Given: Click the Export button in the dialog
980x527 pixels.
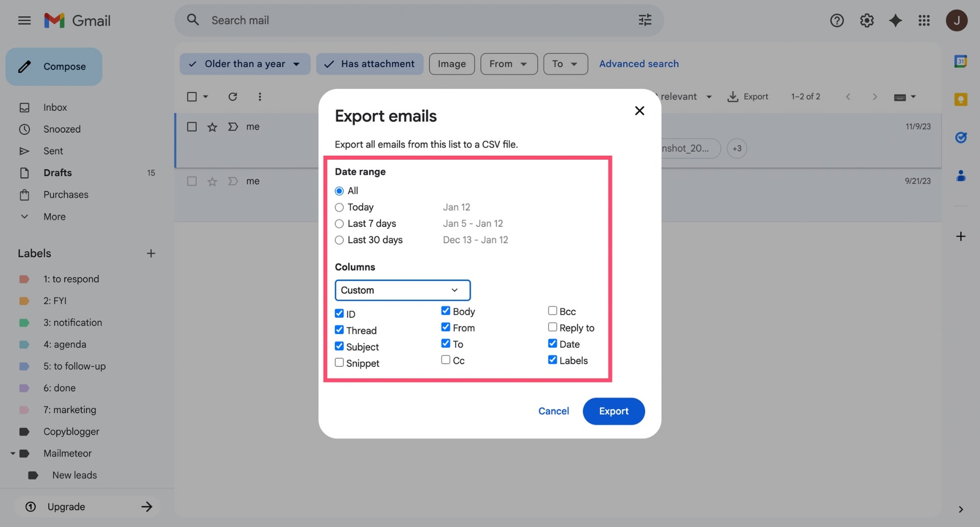Looking at the screenshot, I should coord(613,411).
